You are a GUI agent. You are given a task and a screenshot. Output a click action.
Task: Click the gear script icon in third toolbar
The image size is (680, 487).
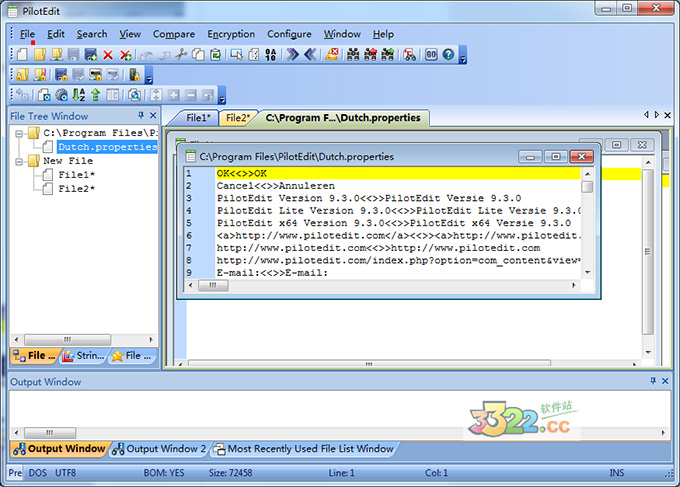pos(61,95)
